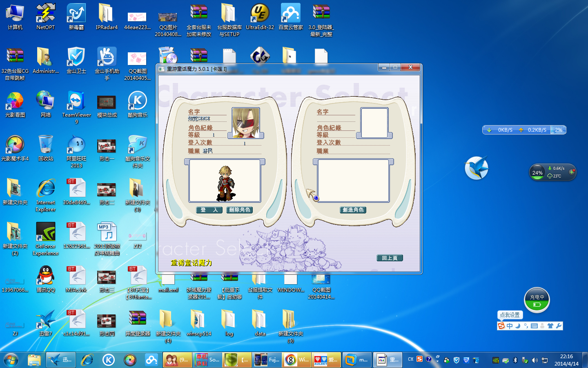This screenshot has width=588, height=368.
Task: Click the Xunlei hummingbird floating icon
Action: point(477,168)
